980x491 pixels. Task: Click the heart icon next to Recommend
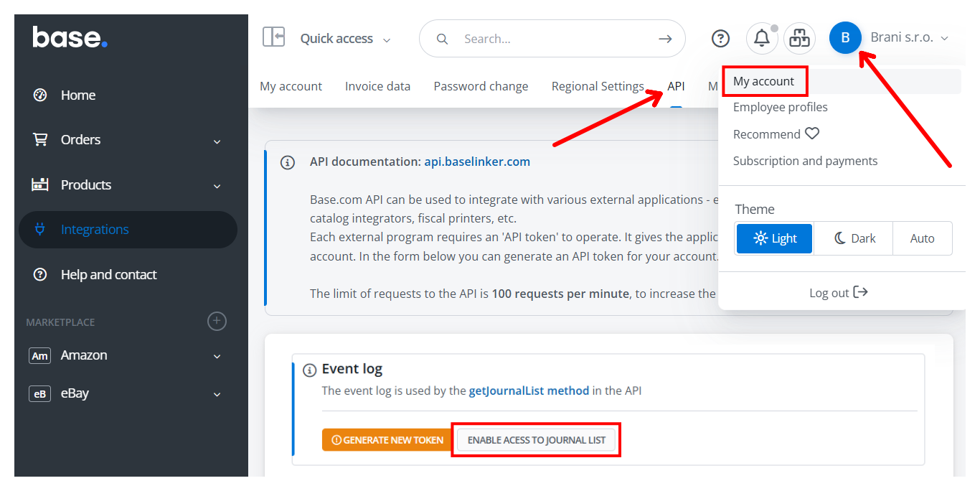click(x=812, y=134)
